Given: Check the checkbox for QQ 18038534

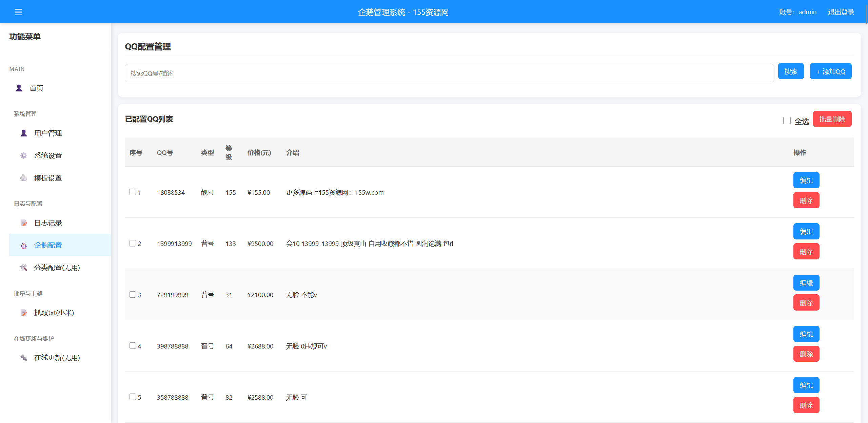Looking at the screenshot, I should (x=132, y=192).
